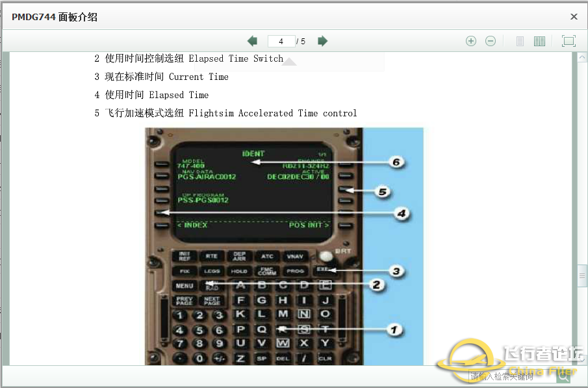Image resolution: width=588 pixels, height=388 pixels.
Task: Click the INIT REF key in the diagram
Action: pyautogui.click(x=185, y=256)
